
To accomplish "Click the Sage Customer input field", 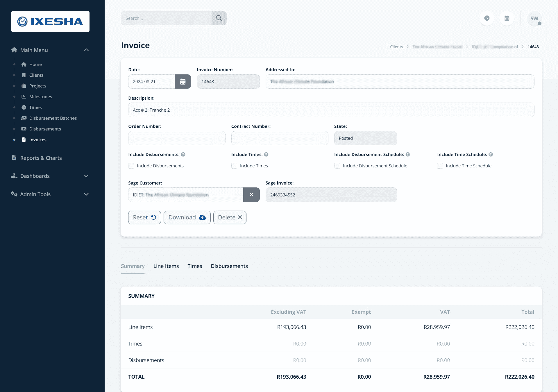I will pyautogui.click(x=187, y=194).
